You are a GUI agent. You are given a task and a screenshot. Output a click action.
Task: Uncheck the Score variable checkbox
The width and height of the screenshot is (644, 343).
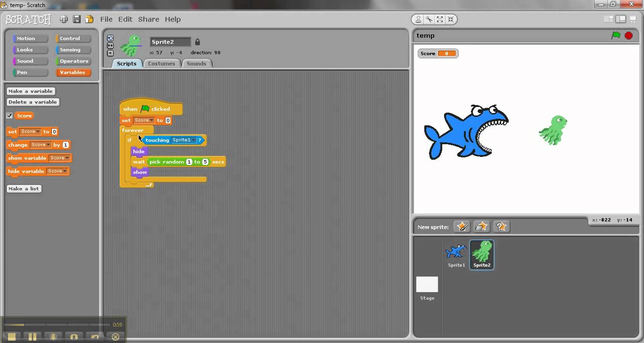[x=9, y=116]
